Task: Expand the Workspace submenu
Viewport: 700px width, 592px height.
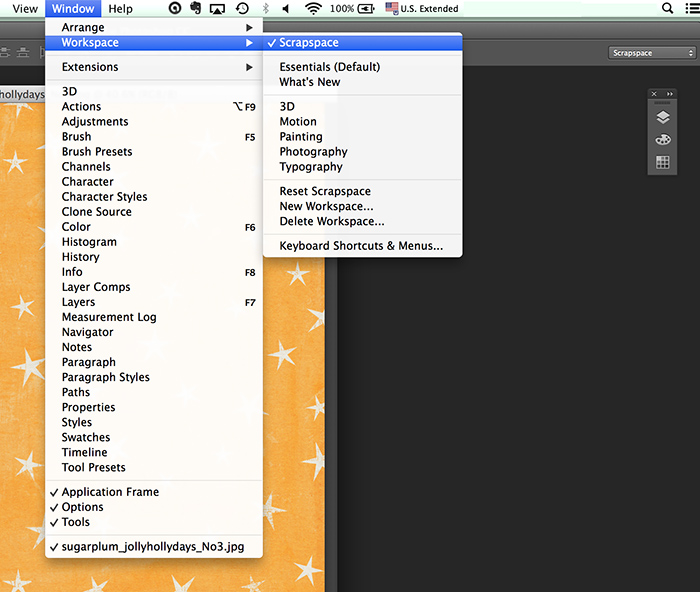Action: pos(154,42)
